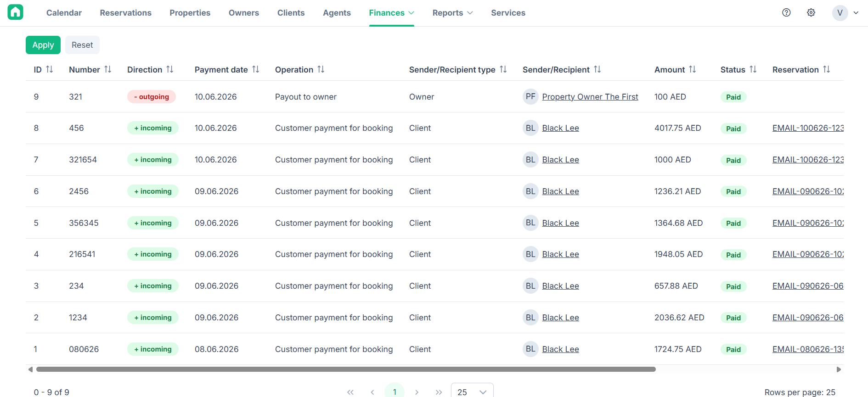
Task: Click amount 2036.62 AED cell
Action: click(679, 318)
